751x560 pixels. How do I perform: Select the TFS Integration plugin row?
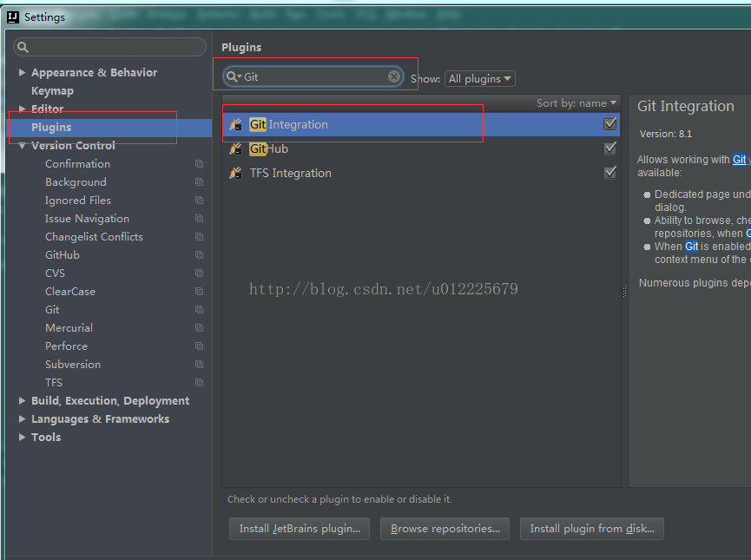coord(421,173)
